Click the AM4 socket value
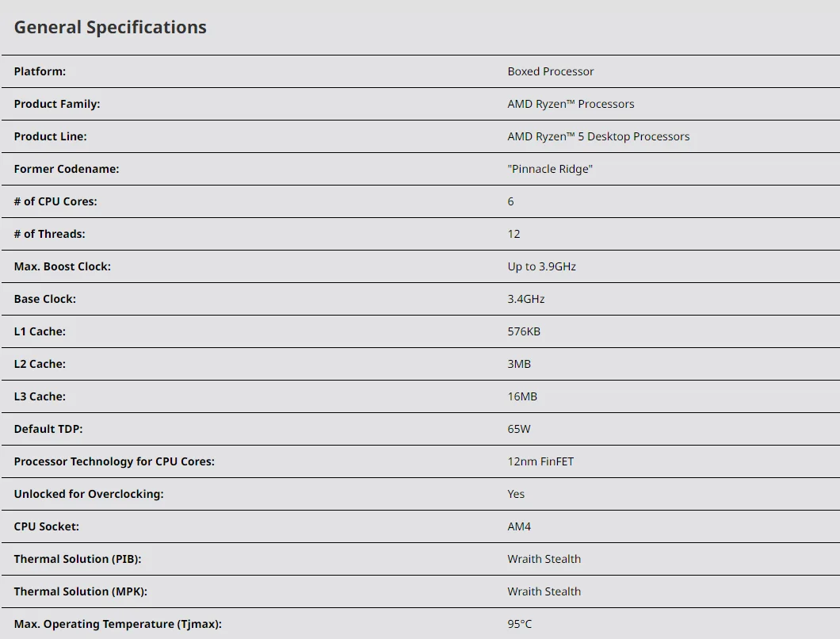Screen dimensions: 840x639 point(519,526)
